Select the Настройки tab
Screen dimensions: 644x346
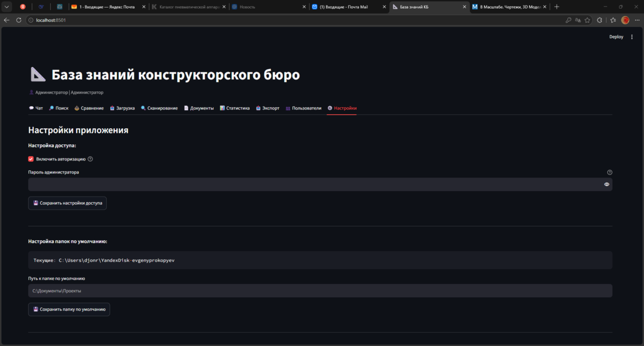(x=342, y=108)
